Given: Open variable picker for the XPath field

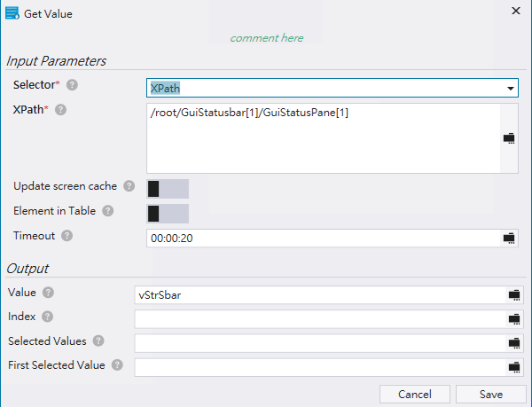Looking at the screenshot, I should pyautogui.click(x=509, y=138).
